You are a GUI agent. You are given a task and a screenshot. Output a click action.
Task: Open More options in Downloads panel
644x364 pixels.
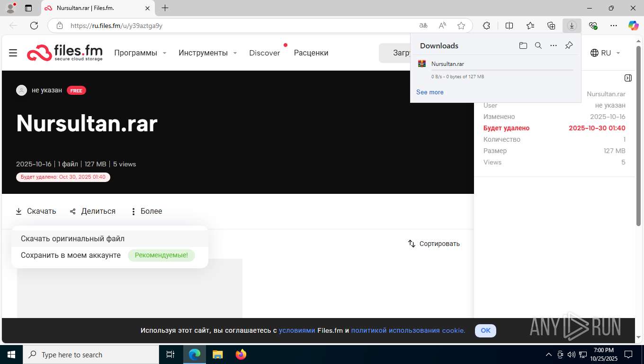click(554, 45)
